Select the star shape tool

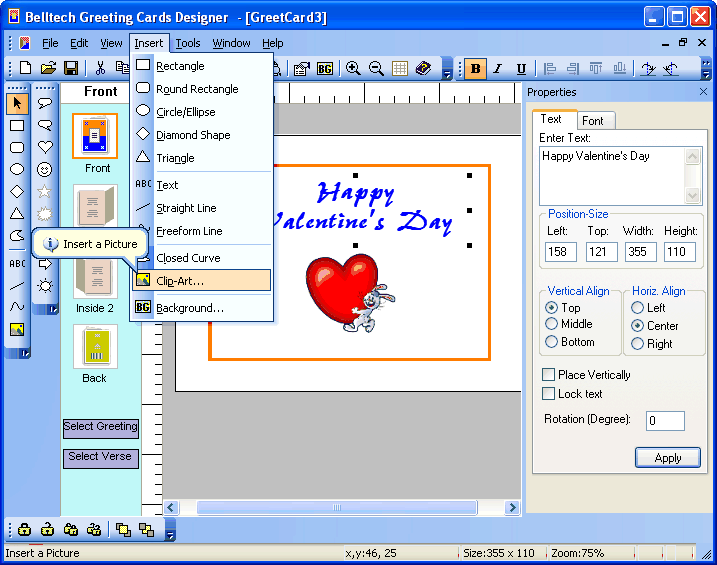point(44,192)
